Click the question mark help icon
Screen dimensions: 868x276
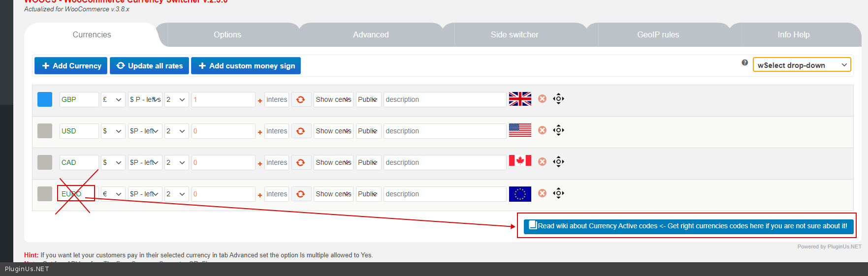744,62
